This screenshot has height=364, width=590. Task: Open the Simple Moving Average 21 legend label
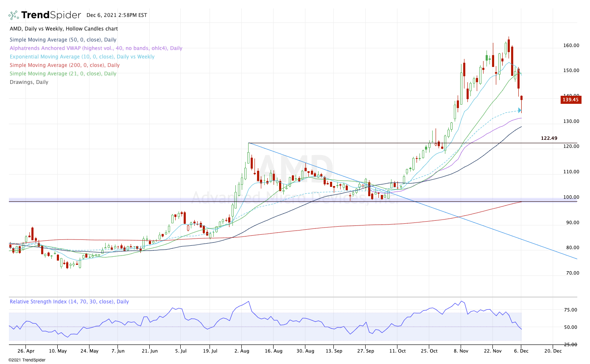click(63, 74)
